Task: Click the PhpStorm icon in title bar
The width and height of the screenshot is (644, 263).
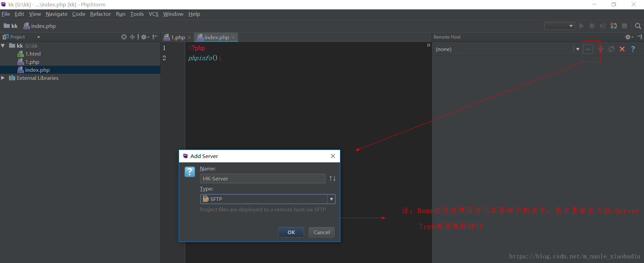Action: pyautogui.click(x=4, y=4)
